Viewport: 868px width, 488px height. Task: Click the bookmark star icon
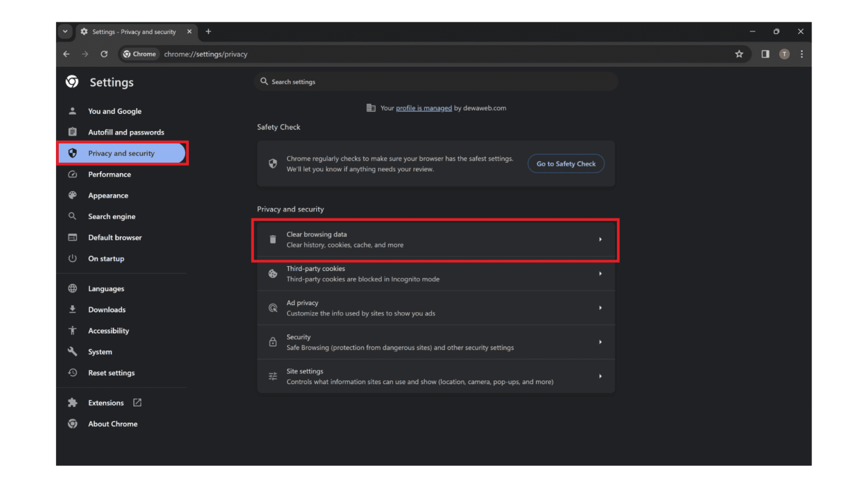tap(739, 54)
